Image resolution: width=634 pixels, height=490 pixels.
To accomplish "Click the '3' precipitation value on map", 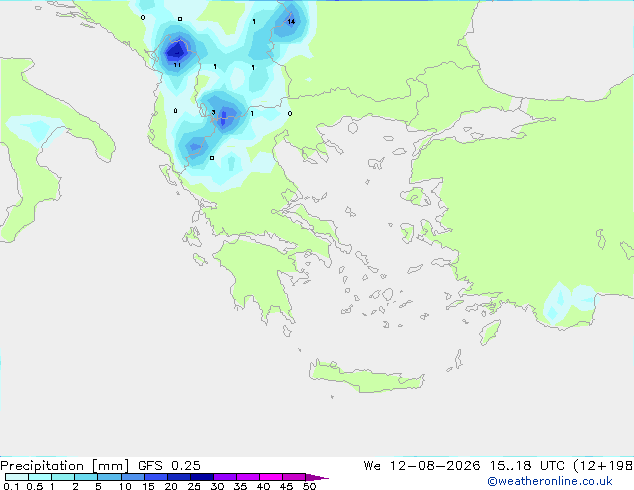I will click(x=213, y=112).
